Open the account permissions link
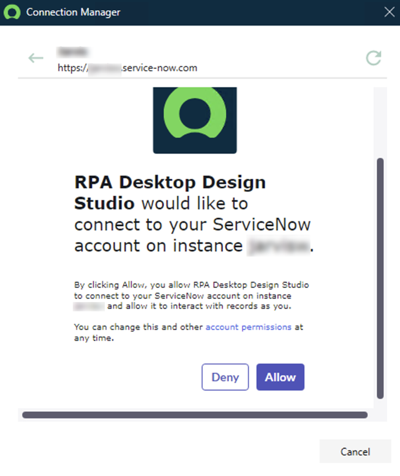Screen dimensions: 400x476 pos(248,327)
